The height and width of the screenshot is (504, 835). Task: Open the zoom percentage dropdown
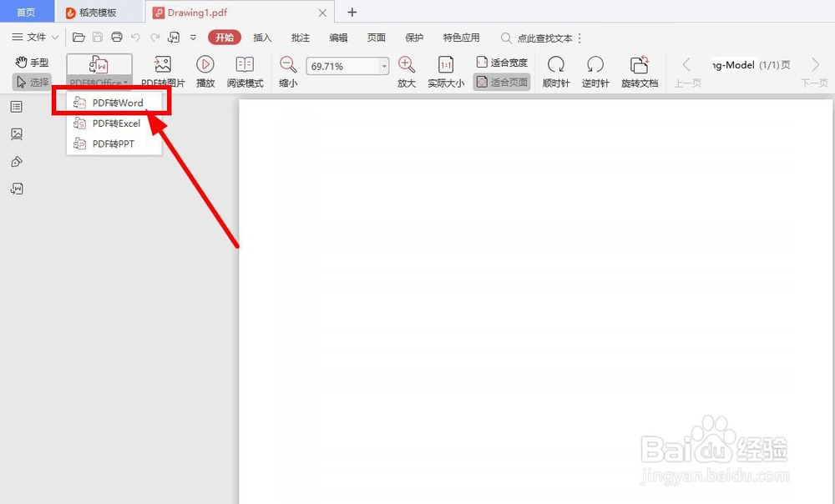tap(383, 65)
